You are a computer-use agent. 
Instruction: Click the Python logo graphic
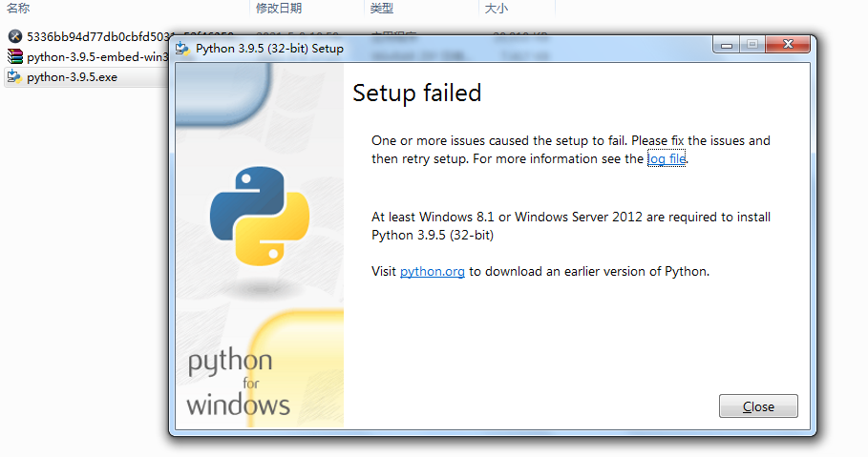click(260, 216)
